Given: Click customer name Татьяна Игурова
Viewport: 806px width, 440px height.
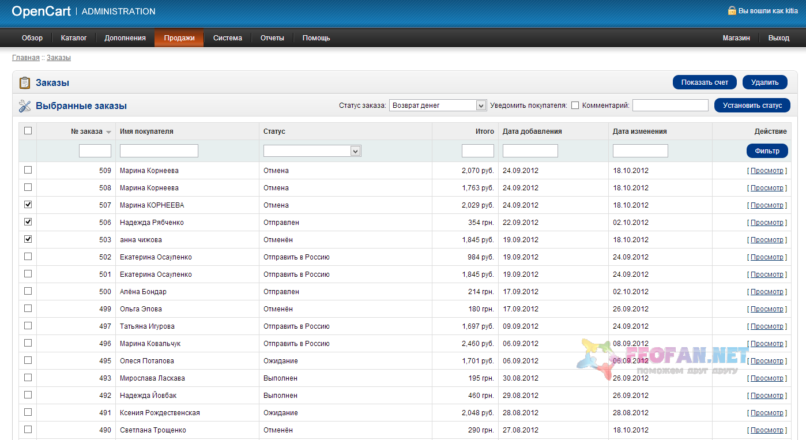Looking at the screenshot, I should tap(147, 326).
